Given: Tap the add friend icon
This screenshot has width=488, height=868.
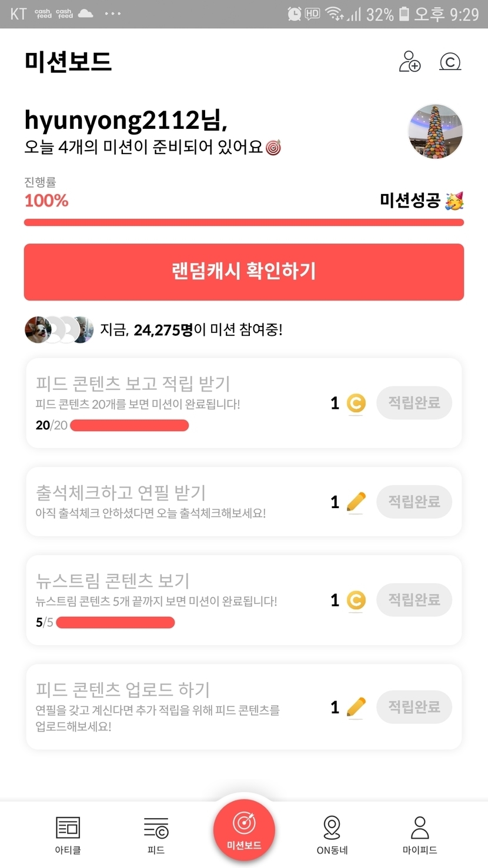Looking at the screenshot, I should pyautogui.click(x=410, y=62).
